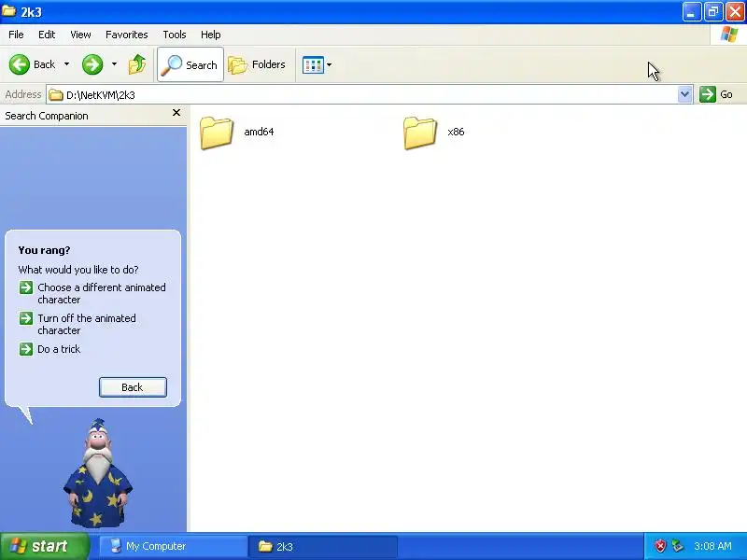This screenshot has width=747, height=560.
Task: Minimize the 2k3 window
Action: 692,12
